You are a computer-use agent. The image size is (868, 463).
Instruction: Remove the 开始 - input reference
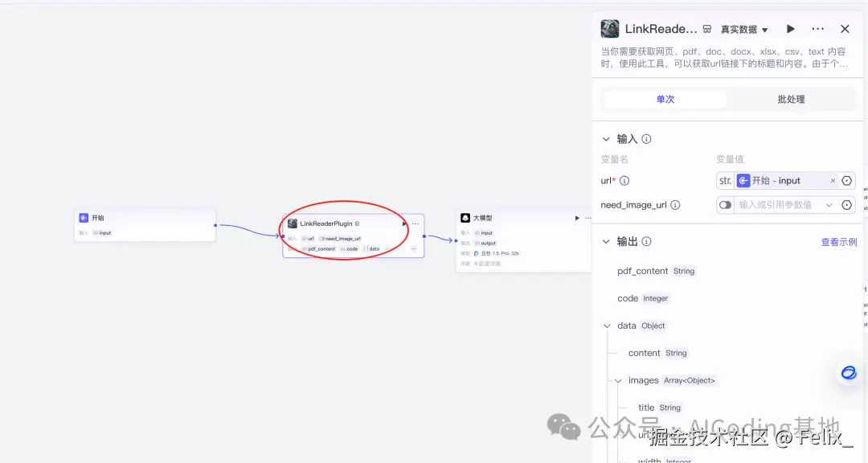pyautogui.click(x=833, y=181)
